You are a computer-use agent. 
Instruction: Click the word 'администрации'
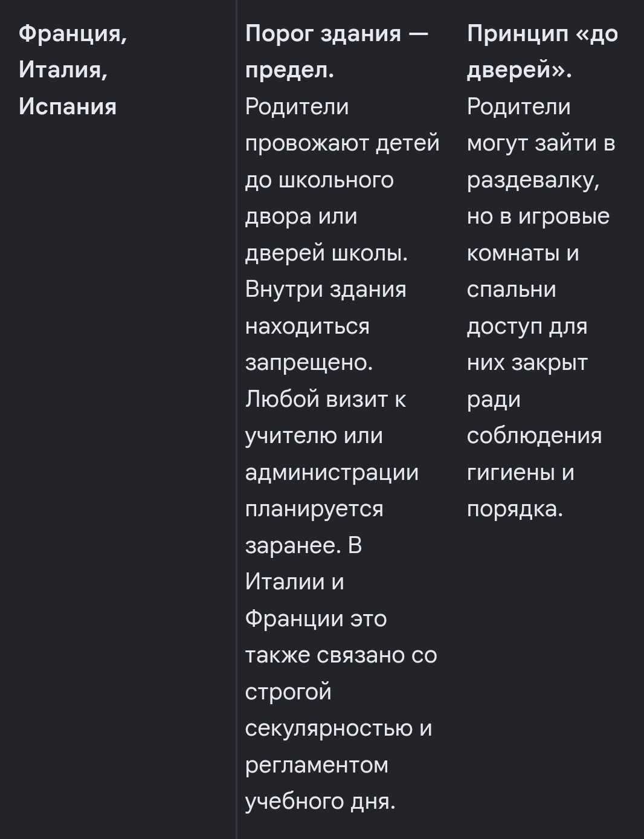click(x=332, y=472)
